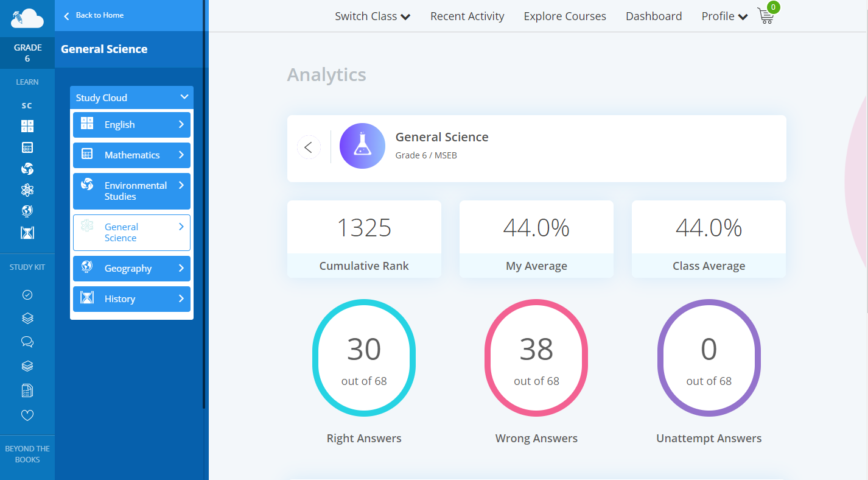Screen dimensions: 868x480
Task: Open the Switch Class dropdown
Action: pos(373,16)
